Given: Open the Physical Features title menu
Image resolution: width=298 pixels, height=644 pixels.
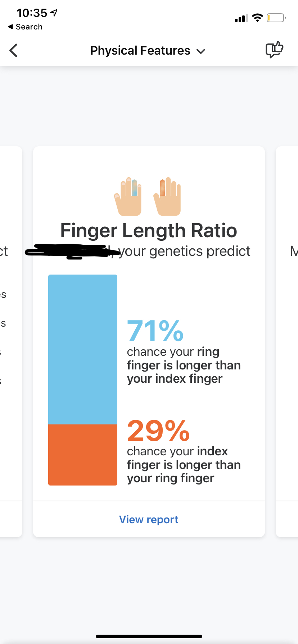Looking at the screenshot, I should pyautogui.click(x=148, y=51).
